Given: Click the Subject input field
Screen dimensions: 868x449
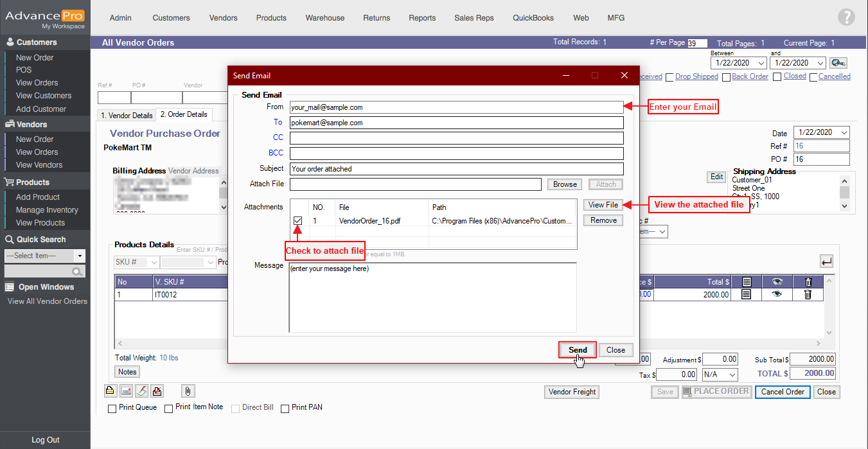Looking at the screenshot, I should (456, 169).
